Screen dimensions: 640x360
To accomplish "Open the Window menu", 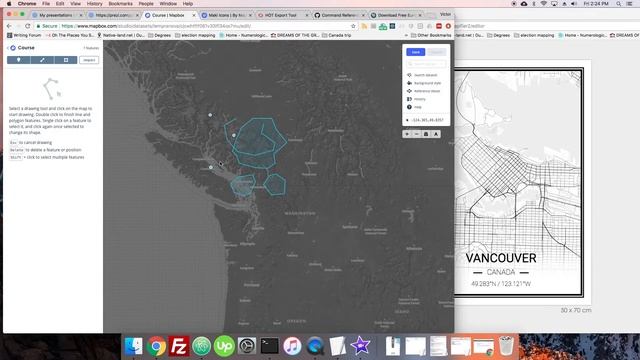I will point(168,4).
